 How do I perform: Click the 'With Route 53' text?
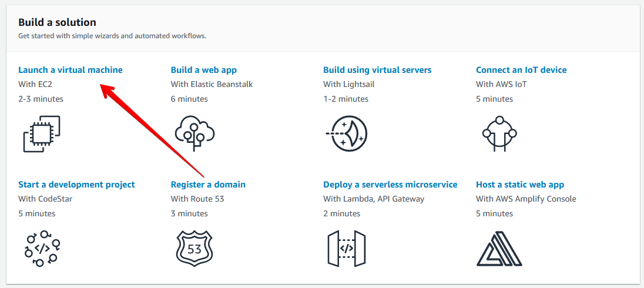pos(197,199)
